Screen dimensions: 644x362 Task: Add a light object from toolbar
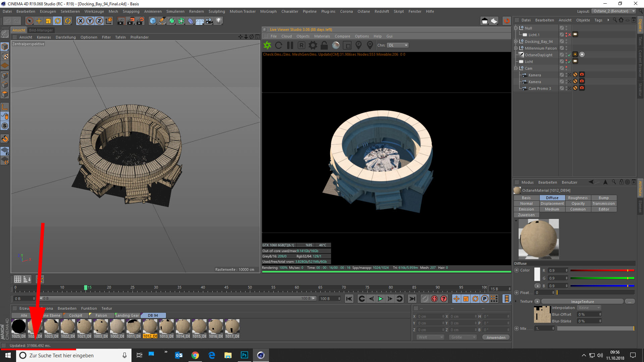pyautogui.click(x=219, y=21)
